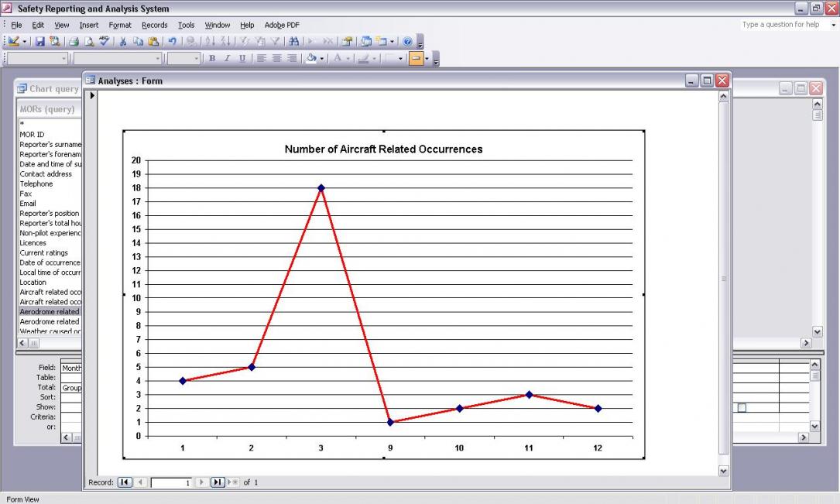
Task: Toggle Underline formatting
Action: pyautogui.click(x=242, y=58)
